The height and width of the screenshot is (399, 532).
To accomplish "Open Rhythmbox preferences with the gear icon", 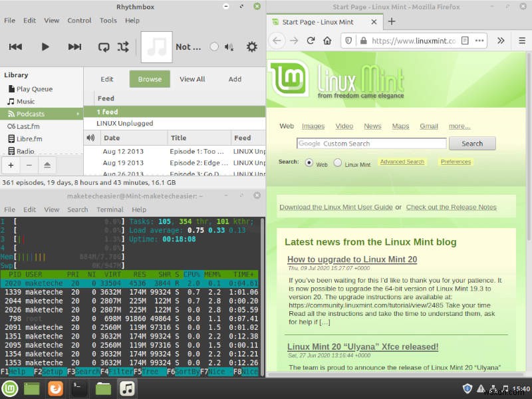I will 251,47.
